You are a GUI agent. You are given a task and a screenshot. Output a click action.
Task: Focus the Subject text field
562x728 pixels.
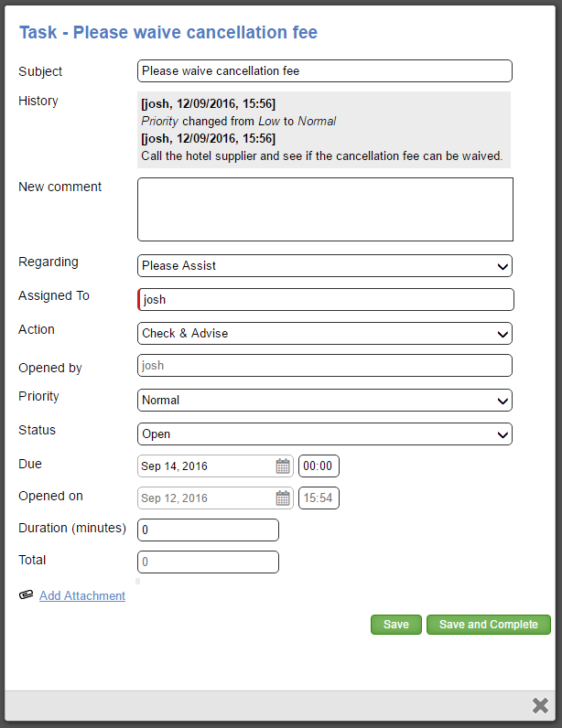324,71
